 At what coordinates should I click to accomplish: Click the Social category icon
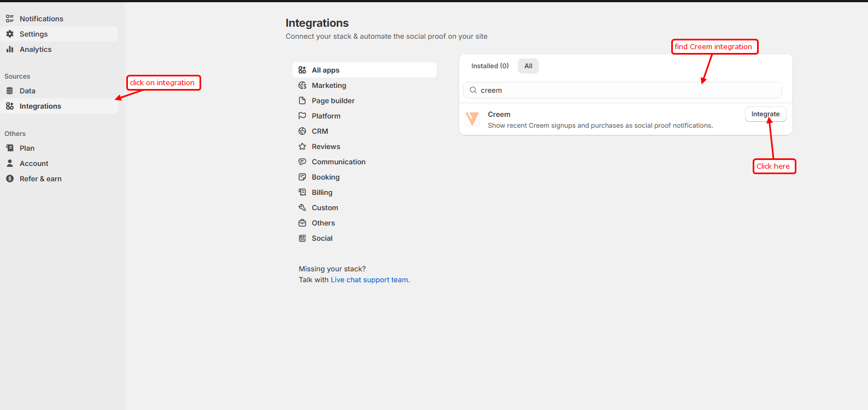(x=302, y=238)
